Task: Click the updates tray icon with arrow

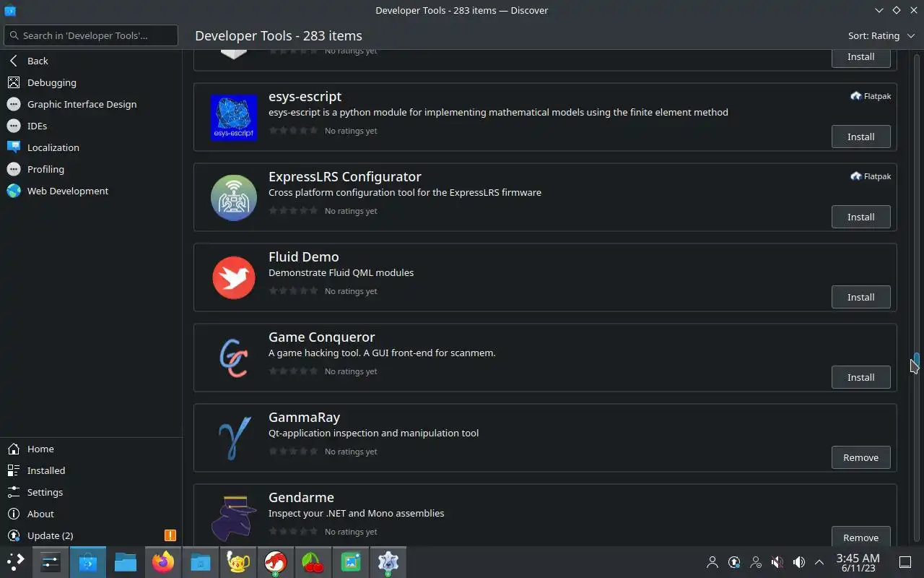Action: [x=734, y=561]
